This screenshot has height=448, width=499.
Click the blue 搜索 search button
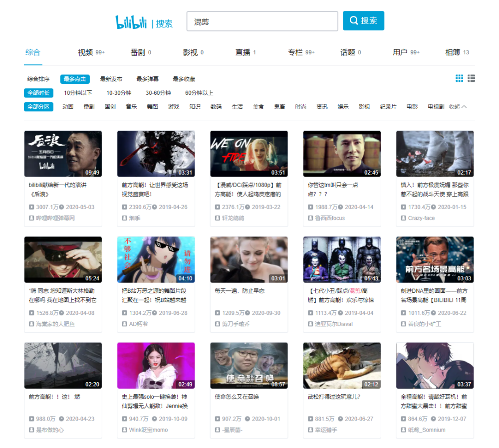[x=363, y=20]
